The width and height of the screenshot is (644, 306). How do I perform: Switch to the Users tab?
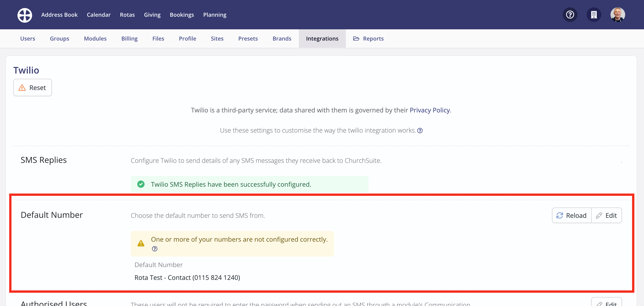coord(28,38)
